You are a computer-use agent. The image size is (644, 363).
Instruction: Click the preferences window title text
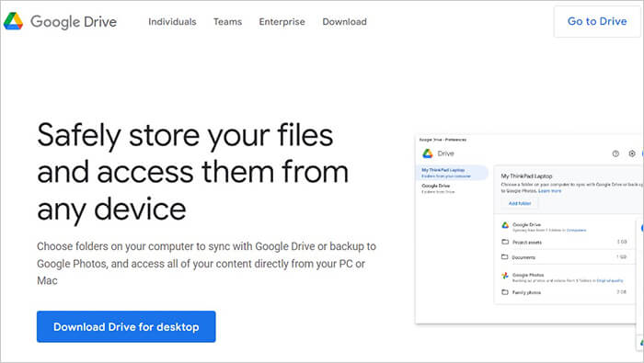coord(443,140)
